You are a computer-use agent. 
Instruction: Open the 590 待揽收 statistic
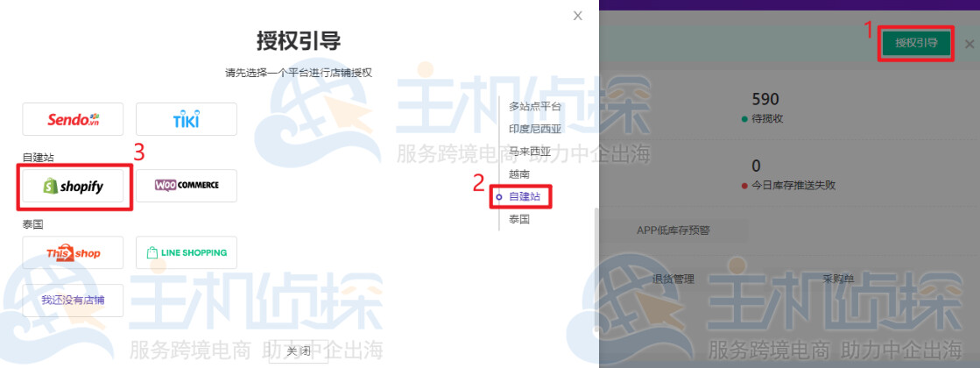[x=765, y=108]
